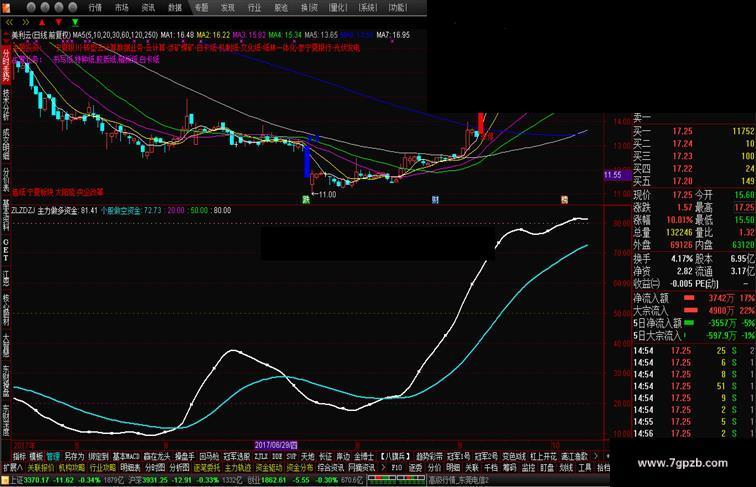The image size is (756, 487).
Task: Click the double left chevron icon
Action: click(9, 22)
